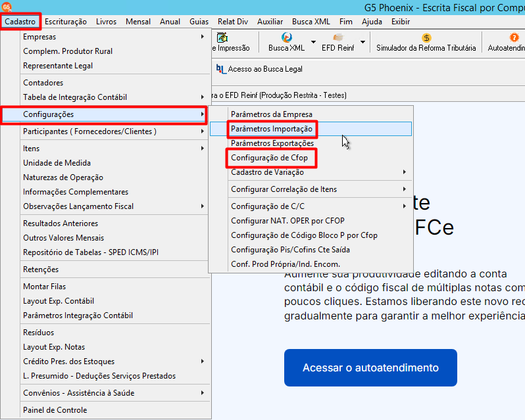Open the Mensal menu
This screenshot has height=420, width=525.
[x=138, y=22]
